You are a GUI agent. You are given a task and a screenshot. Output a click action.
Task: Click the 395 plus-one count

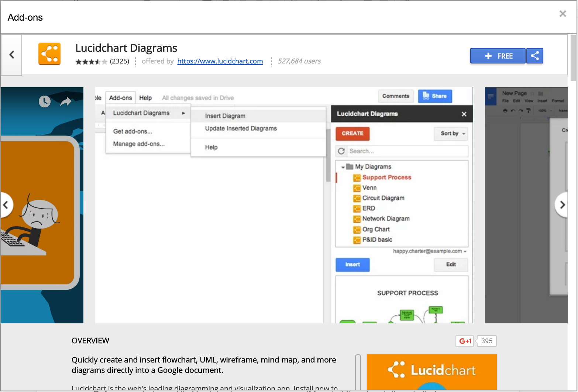click(486, 341)
